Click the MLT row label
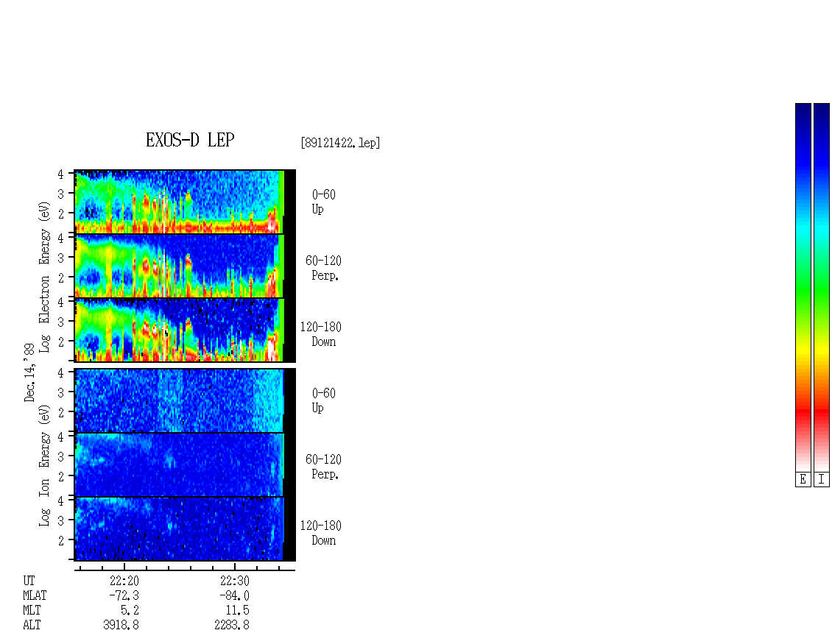The image size is (832, 644). [32, 611]
